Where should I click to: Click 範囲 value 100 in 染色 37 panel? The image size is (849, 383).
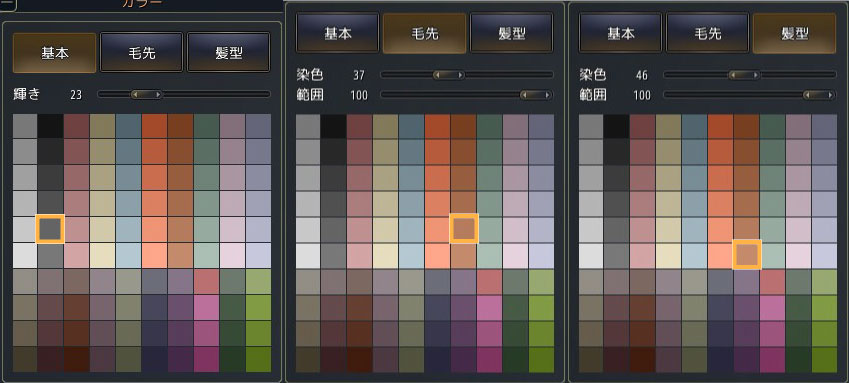(x=359, y=95)
